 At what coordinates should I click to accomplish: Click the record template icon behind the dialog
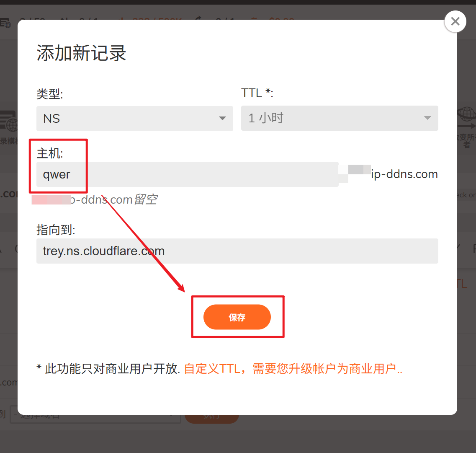[9, 121]
